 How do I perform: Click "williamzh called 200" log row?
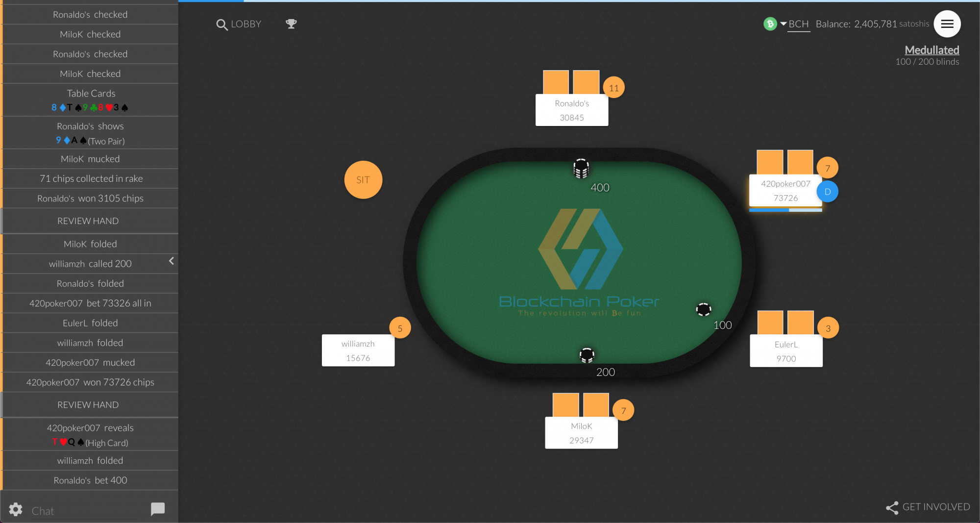click(90, 264)
